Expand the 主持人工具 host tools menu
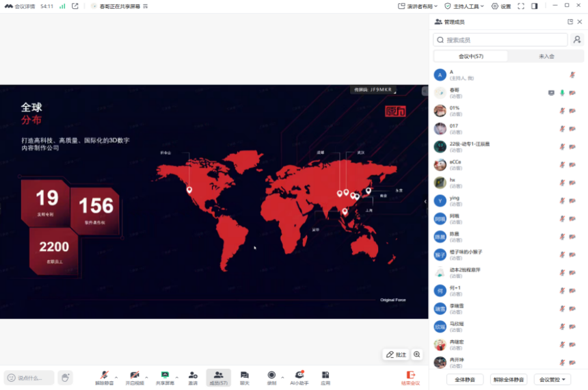 point(464,6)
